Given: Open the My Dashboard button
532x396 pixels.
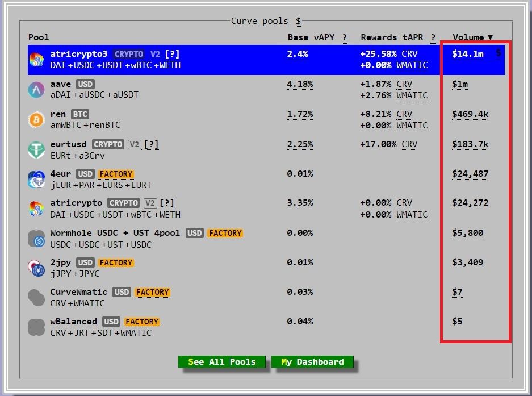Looking at the screenshot, I should tap(312, 362).
